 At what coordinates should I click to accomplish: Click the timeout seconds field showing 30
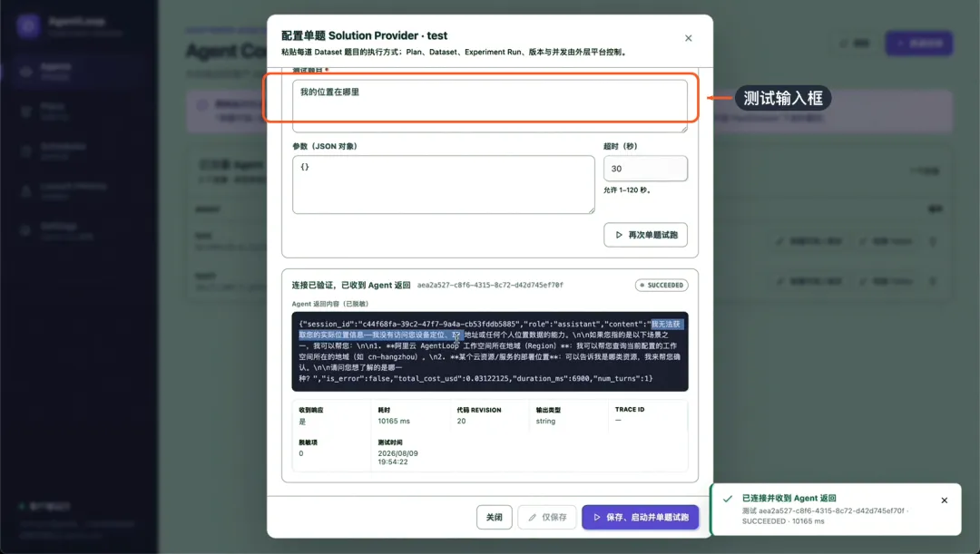point(645,169)
